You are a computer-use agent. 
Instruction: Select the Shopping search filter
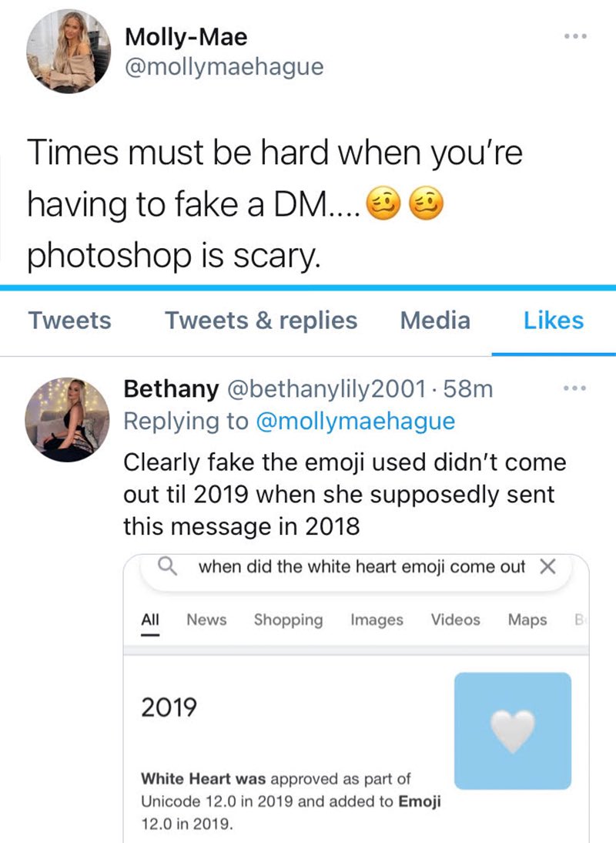pyautogui.click(x=289, y=620)
